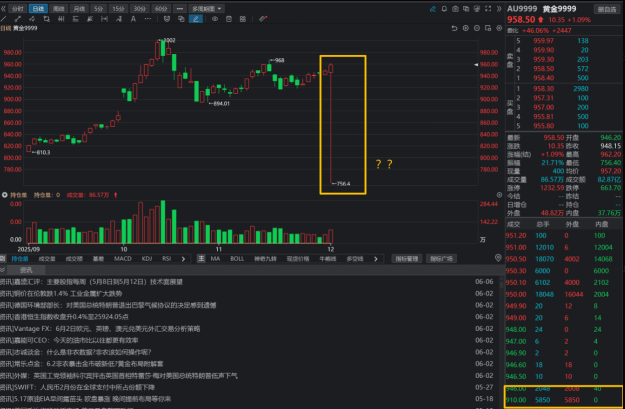Screen dimensions: 625x409
Task: Select 成交量 sub-indicator
Action: [x=47, y=259]
